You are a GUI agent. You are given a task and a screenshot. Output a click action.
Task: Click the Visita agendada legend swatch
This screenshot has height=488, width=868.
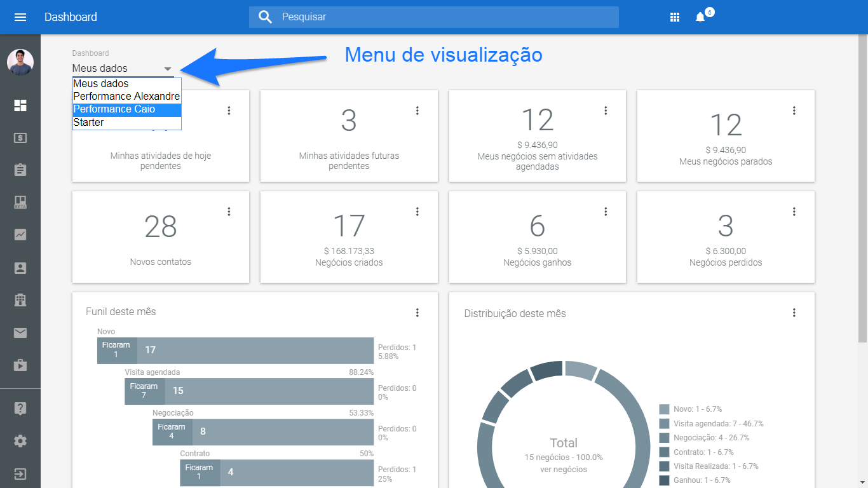[x=665, y=423]
